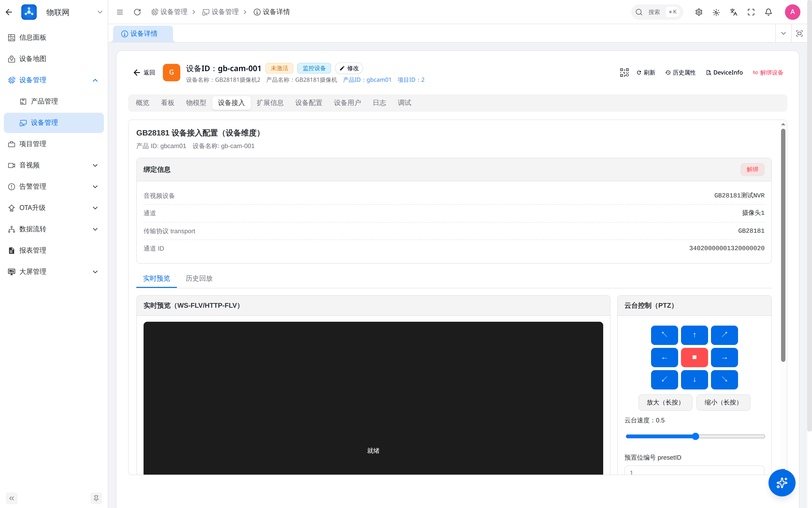Switch to the 历史回放 tab
The width and height of the screenshot is (812, 508).
pos(199,278)
